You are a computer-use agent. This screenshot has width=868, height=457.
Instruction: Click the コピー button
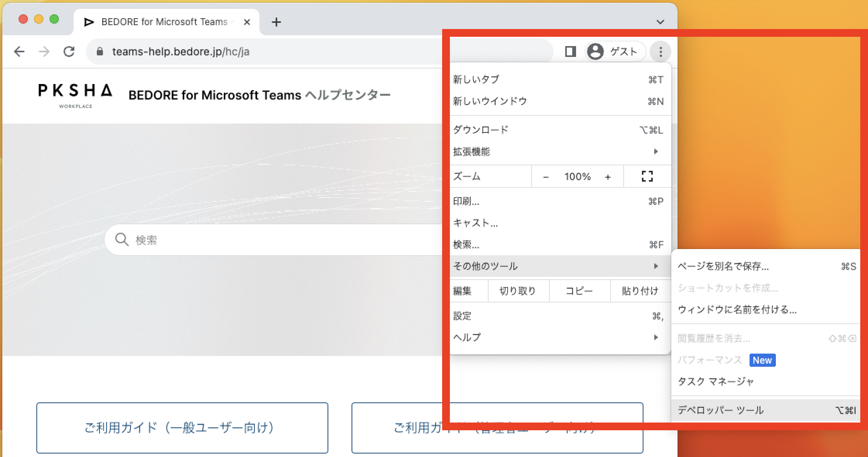point(580,291)
